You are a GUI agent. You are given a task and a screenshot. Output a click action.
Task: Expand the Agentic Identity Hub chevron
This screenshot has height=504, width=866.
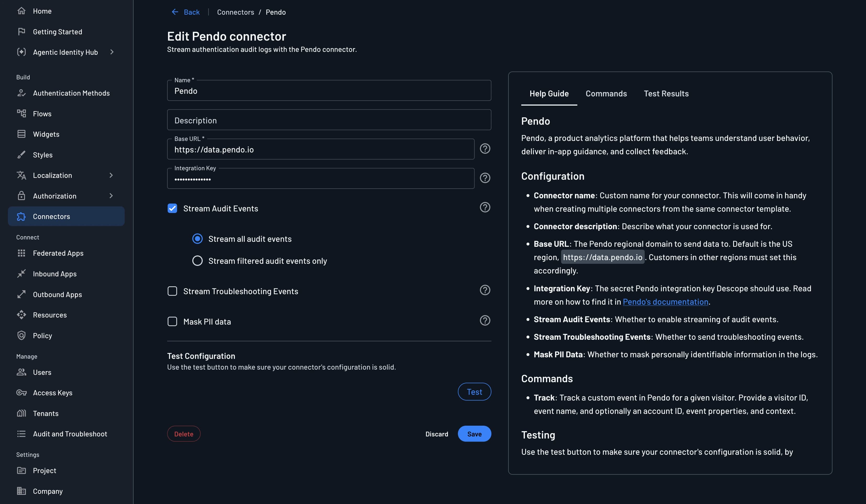click(112, 52)
